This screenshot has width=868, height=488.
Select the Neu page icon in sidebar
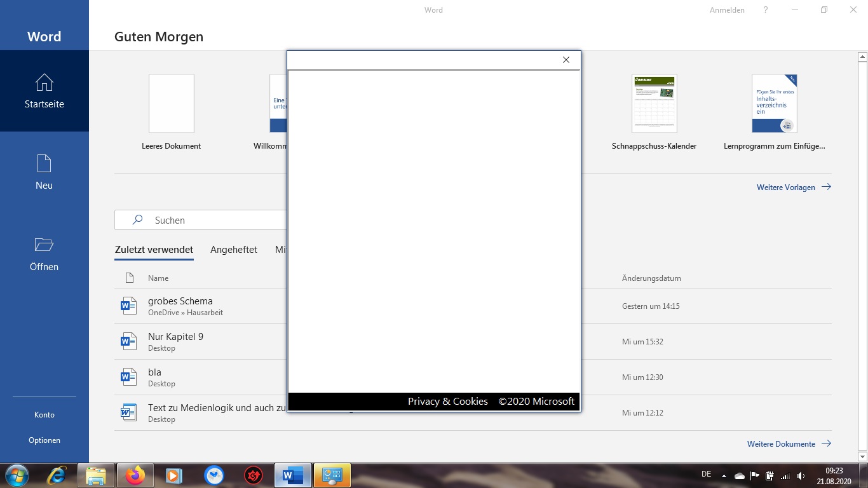(x=44, y=163)
